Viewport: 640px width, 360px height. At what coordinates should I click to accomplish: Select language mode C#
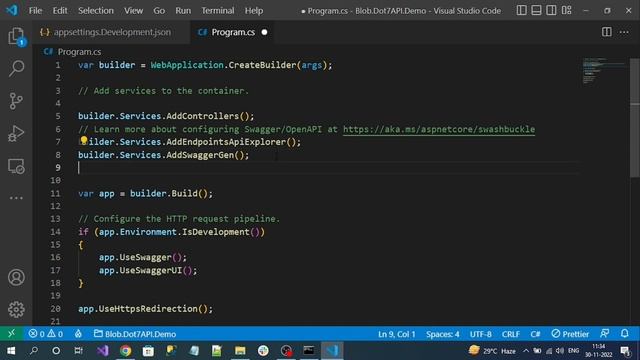click(x=535, y=334)
